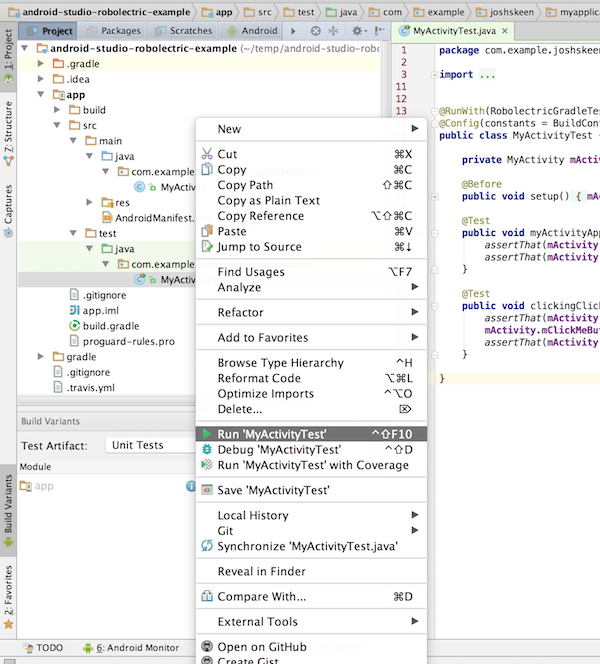Select build.gradle in project tree
This screenshot has height=664, width=600.
click(x=104, y=326)
